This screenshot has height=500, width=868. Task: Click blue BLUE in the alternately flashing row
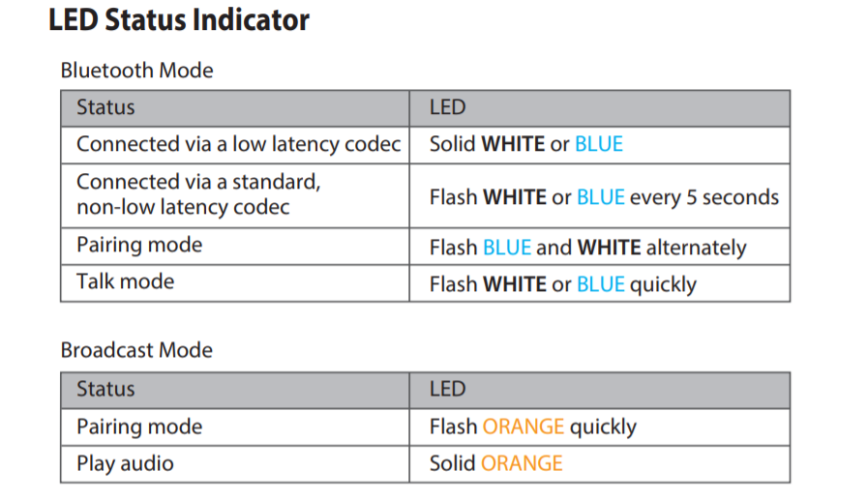pos(507,248)
